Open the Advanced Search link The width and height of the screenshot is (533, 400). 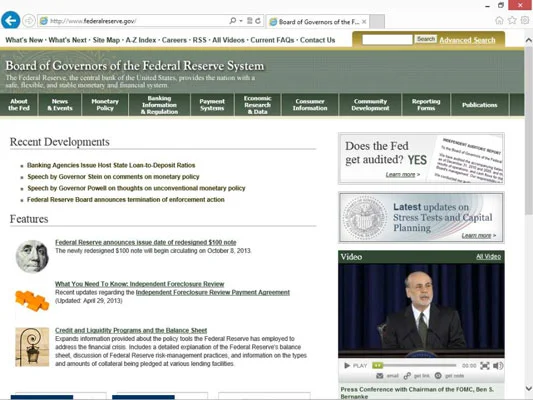467,40
